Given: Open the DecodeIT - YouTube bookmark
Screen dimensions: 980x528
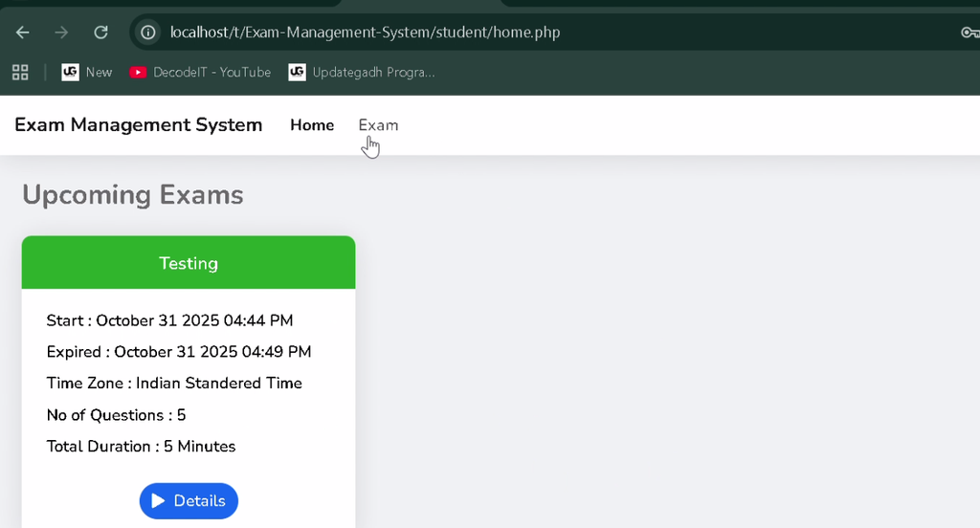Looking at the screenshot, I should pyautogui.click(x=200, y=73).
